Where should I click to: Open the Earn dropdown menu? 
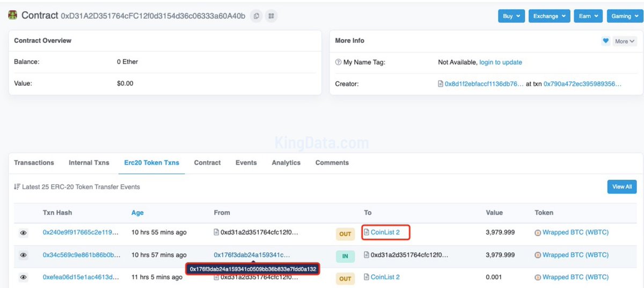coord(588,16)
